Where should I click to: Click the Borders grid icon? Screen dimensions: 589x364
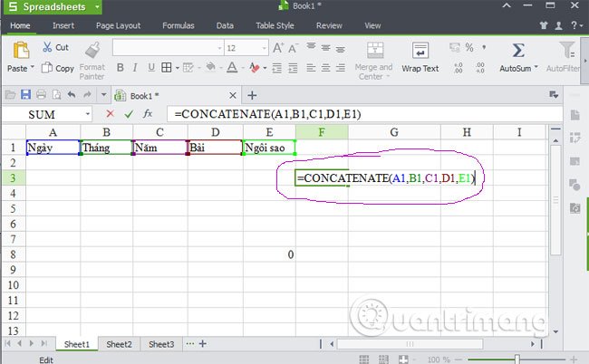tap(166, 68)
